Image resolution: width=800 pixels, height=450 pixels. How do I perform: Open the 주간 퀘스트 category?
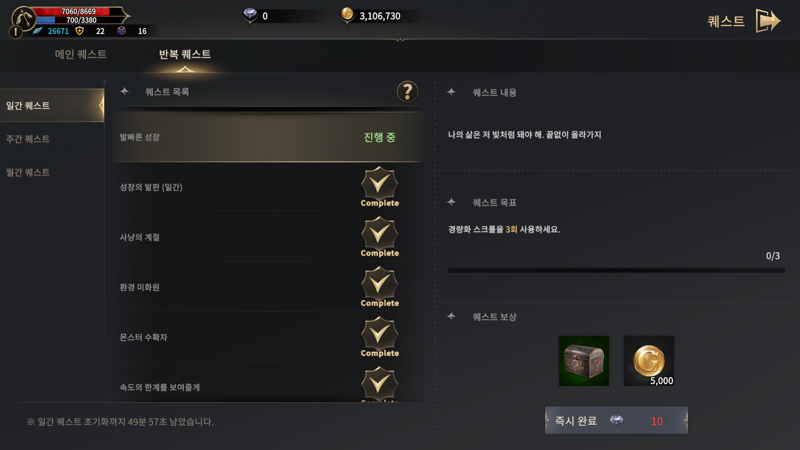pyautogui.click(x=28, y=139)
